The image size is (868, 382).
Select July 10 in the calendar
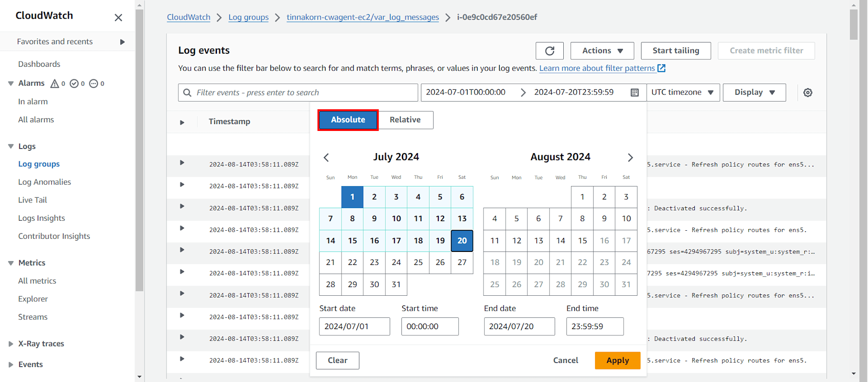396,219
